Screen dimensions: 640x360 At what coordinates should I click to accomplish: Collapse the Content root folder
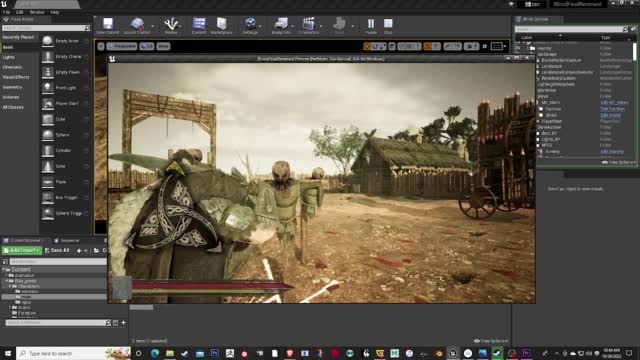coord(4,269)
